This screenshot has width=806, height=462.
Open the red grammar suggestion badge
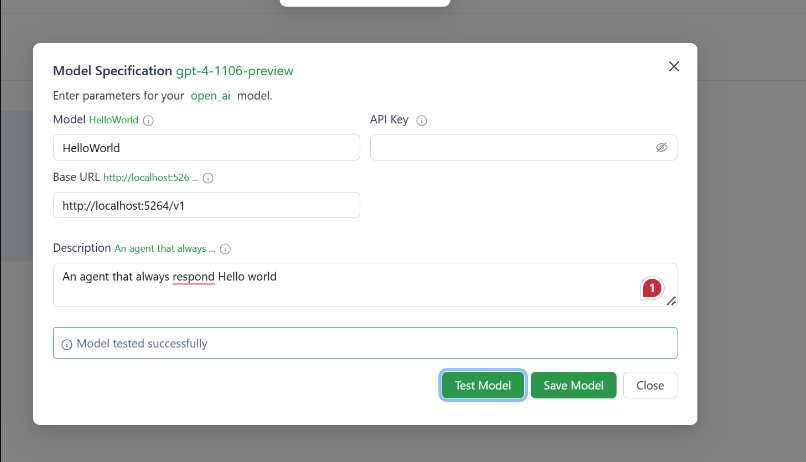[652, 288]
